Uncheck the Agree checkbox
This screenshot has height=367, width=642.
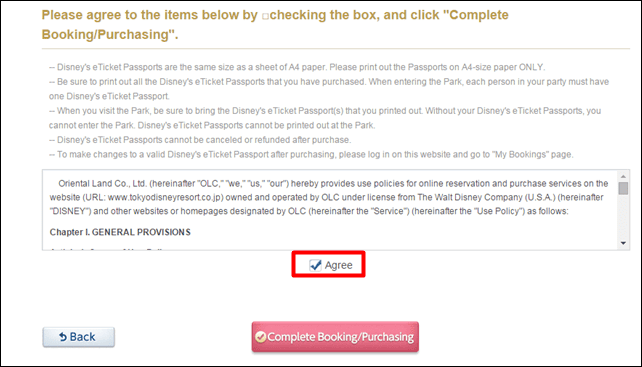pos(315,265)
